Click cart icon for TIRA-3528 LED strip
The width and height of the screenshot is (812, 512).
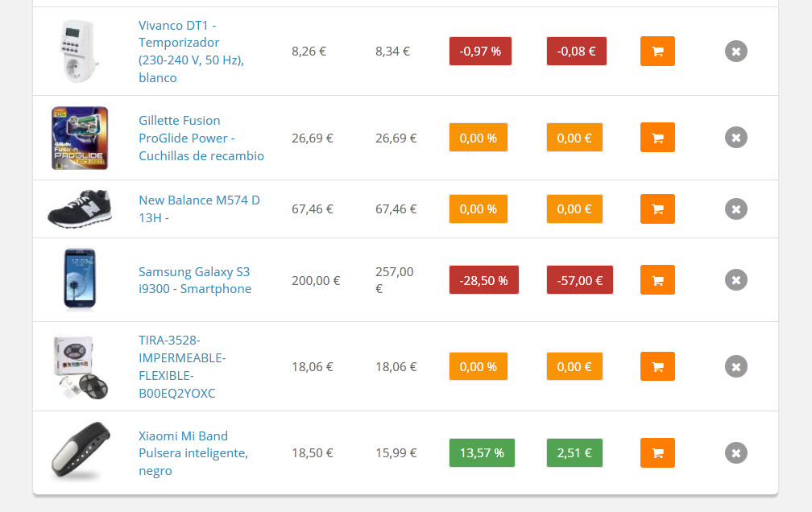[x=657, y=367]
